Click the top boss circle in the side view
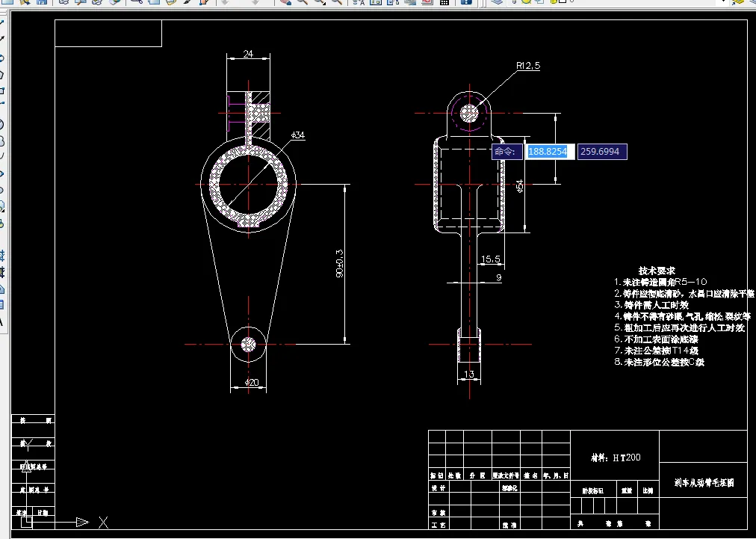 pyautogui.click(x=469, y=114)
